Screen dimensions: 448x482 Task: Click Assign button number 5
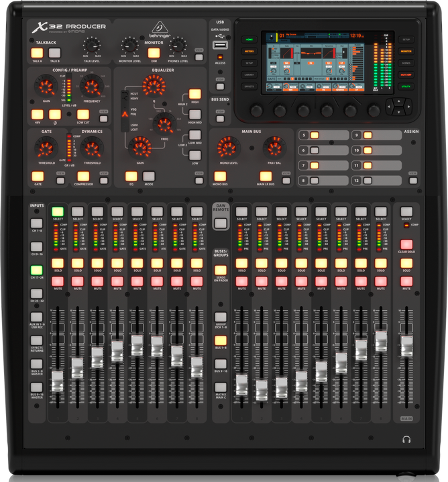click(315, 135)
